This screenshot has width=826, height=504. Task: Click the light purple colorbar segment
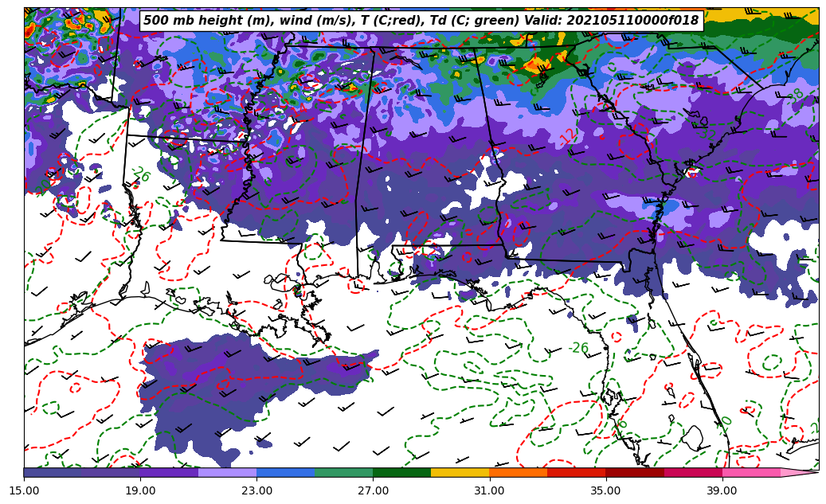(x=227, y=472)
